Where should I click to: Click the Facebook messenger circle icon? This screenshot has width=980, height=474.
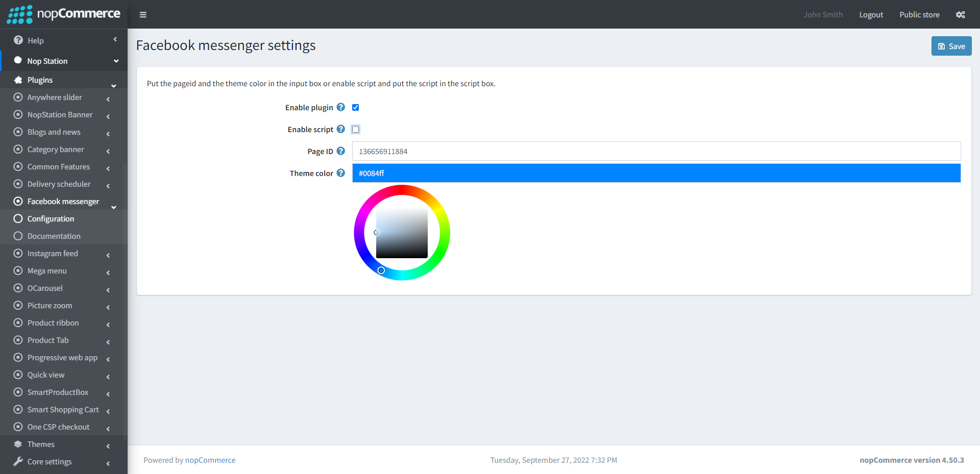pos(18,202)
